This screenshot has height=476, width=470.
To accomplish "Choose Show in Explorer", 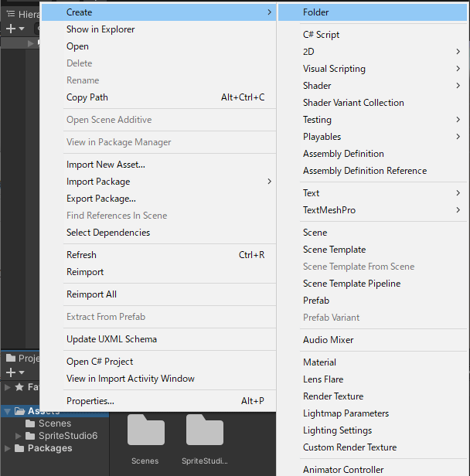I will click(158, 29).
